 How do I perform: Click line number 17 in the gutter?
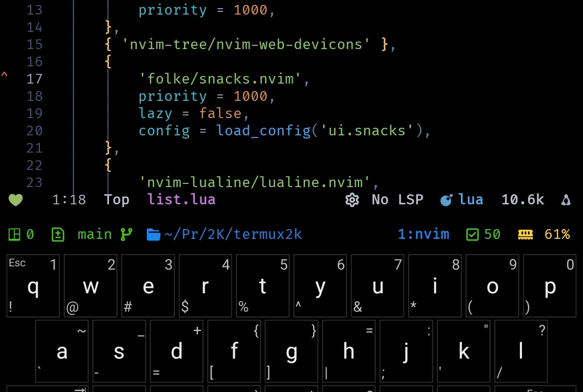point(34,79)
